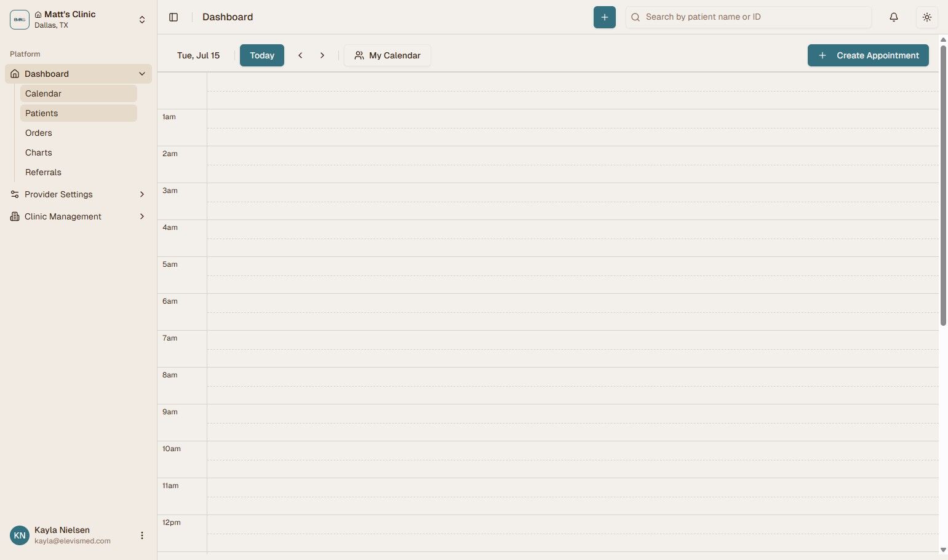The width and height of the screenshot is (948, 560).
Task: Open Kayla Nielsen user options menu
Action: (x=142, y=535)
